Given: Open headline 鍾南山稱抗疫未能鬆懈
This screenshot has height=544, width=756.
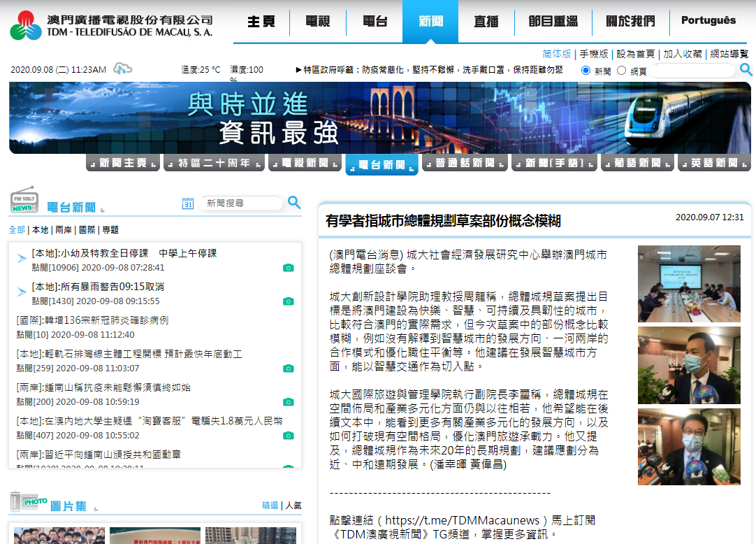Looking at the screenshot, I should point(103,387).
